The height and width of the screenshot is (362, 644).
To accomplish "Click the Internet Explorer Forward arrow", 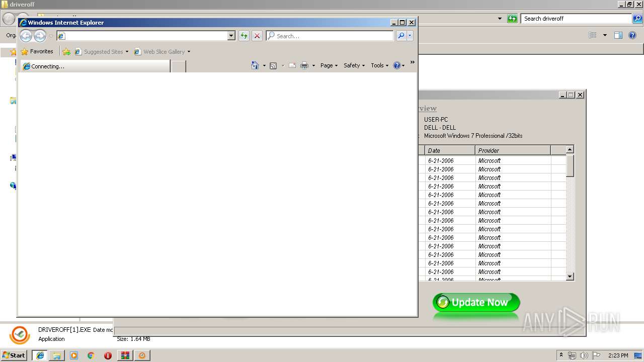I will 40,36.
